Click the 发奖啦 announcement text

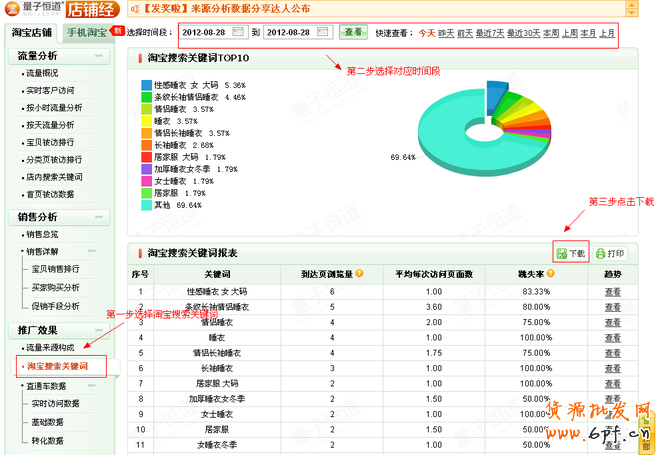tap(226, 9)
